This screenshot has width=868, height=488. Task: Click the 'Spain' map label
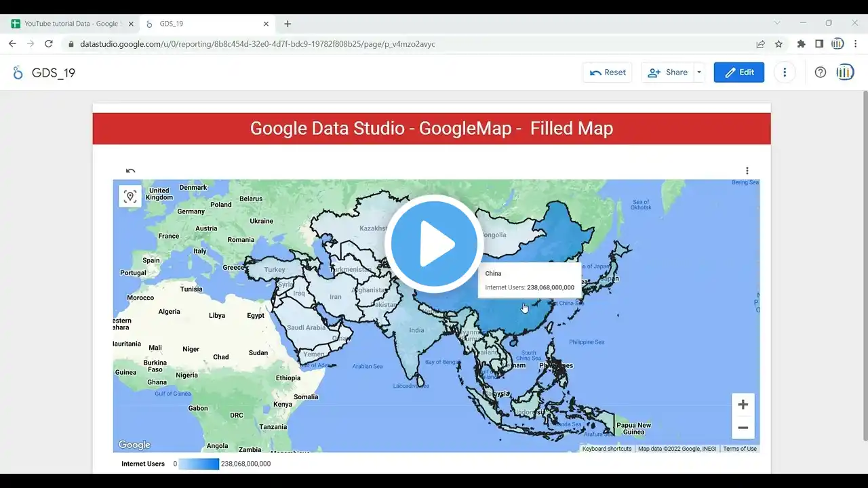point(151,260)
